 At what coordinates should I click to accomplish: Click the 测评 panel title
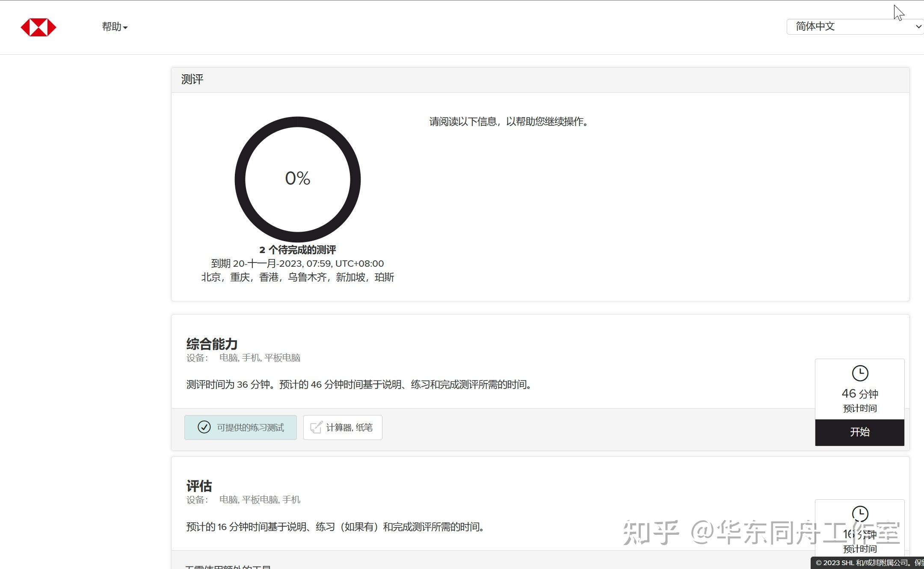pyautogui.click(x=192, y=79)
